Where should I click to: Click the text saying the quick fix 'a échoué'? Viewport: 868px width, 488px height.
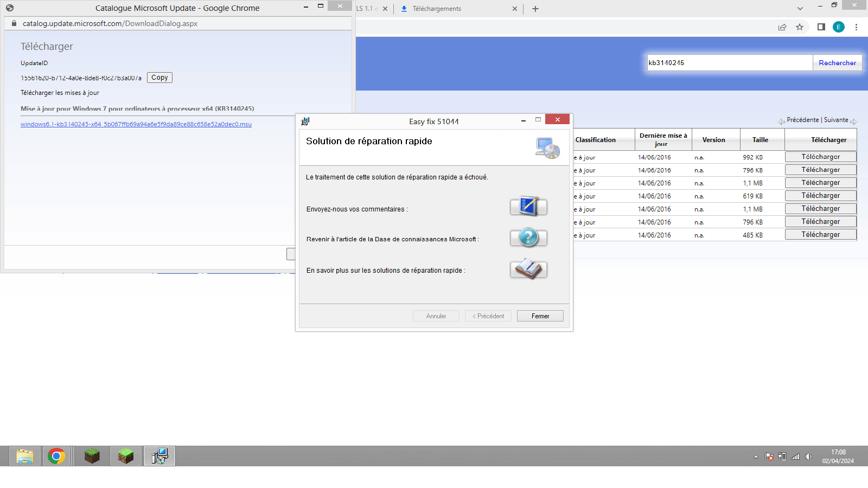397,177
